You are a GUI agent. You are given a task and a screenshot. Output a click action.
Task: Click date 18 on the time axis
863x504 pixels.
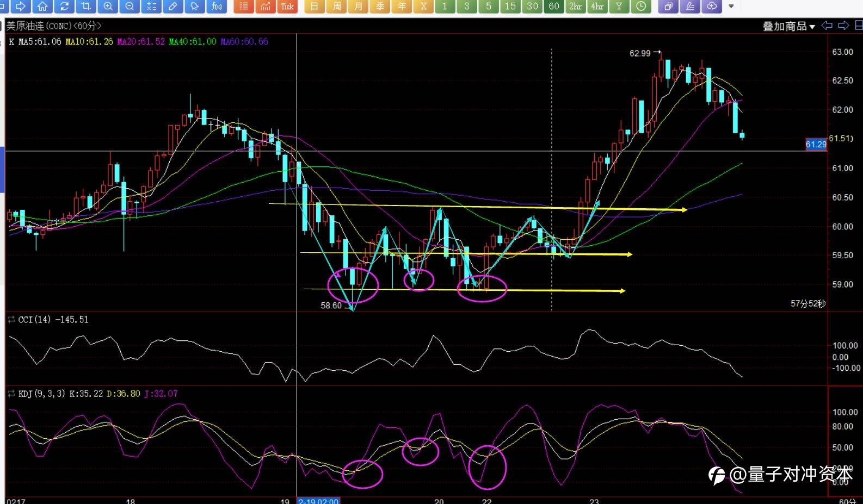[x=130, y=501]
